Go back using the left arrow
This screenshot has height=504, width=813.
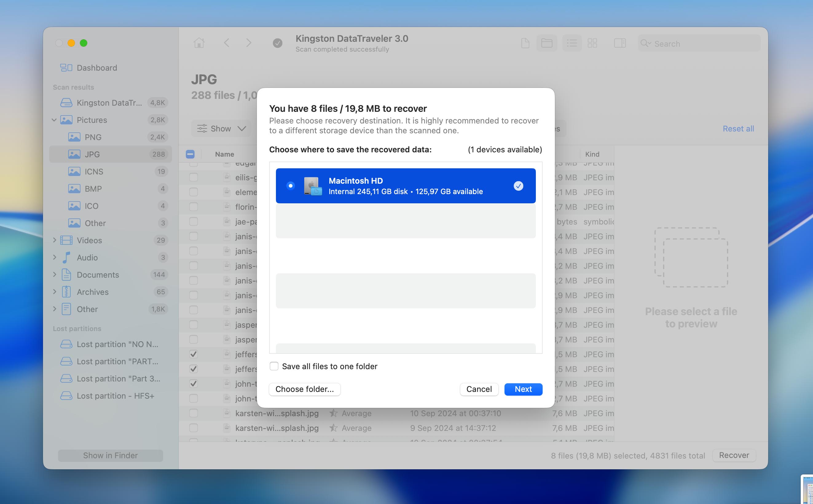pyautogui.click(x=227, y=43)
